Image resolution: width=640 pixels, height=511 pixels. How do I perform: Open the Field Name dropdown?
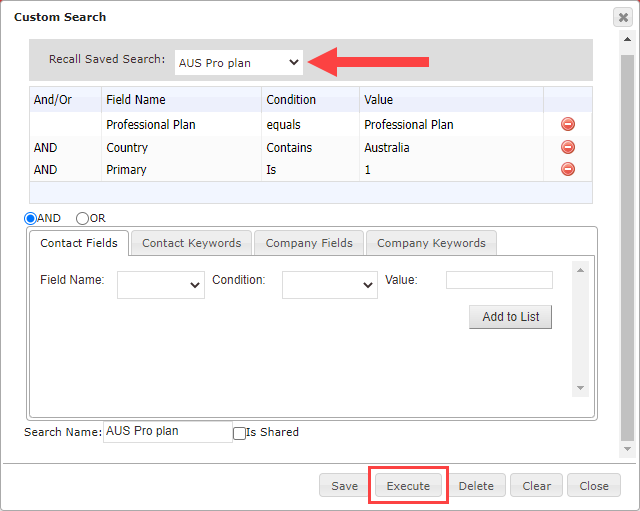pyautogui.click(x=161, y=285)
